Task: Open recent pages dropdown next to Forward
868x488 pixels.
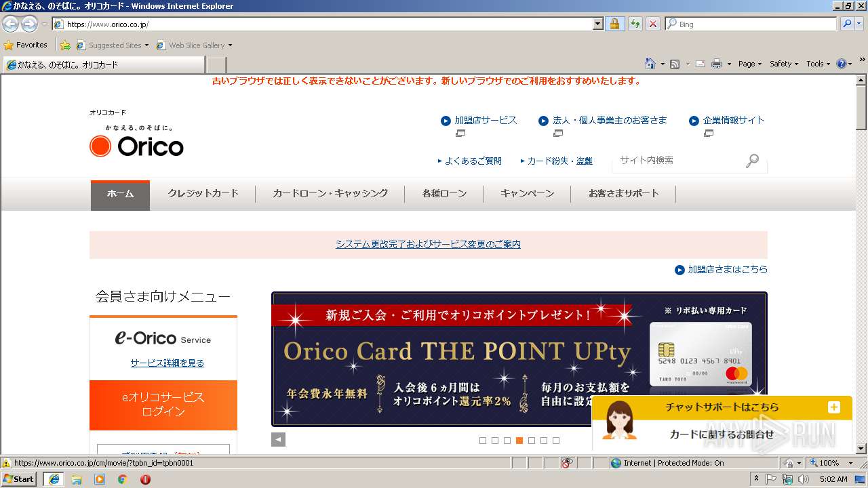Action: click(x=44, y=24)
